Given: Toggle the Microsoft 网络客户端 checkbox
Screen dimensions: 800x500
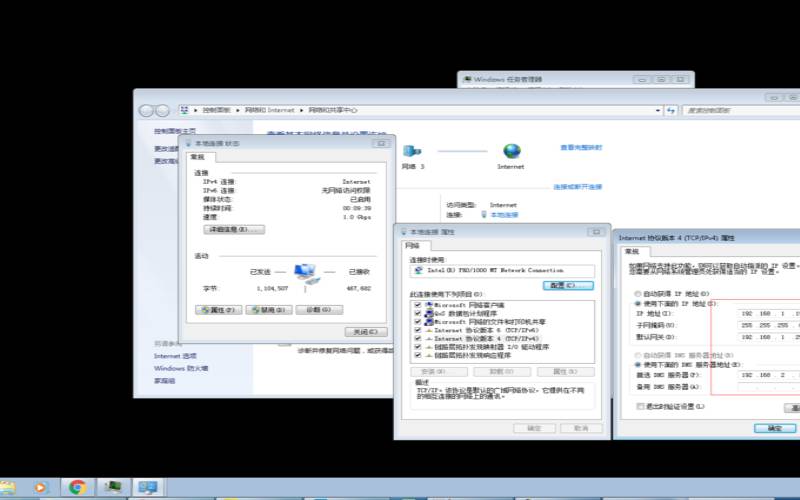Looking at the screenshot, I should coord(418,305).
